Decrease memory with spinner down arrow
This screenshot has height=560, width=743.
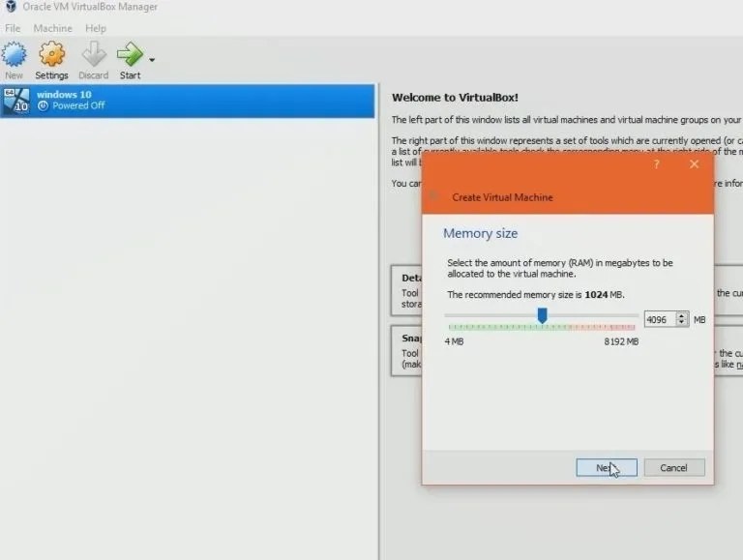(x=681, y=323)
